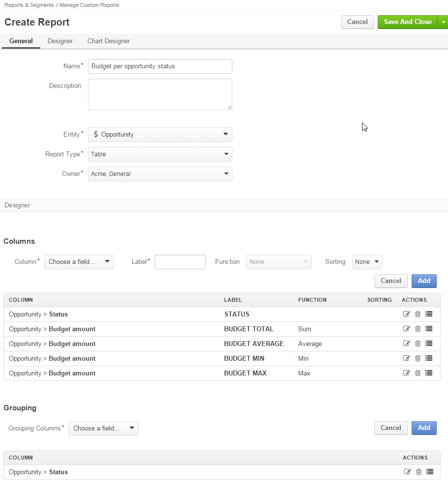Viewport: 448px width, 488px height.
Task: Expand the Sorting dropdown in Columns
Action: click(x=367, y=262)
